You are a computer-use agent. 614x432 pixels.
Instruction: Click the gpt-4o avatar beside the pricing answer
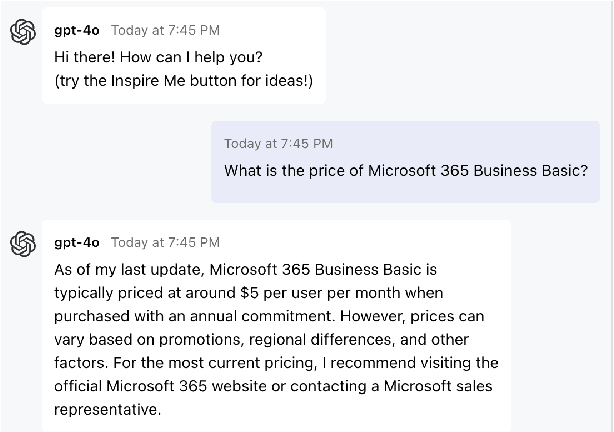[23, 244]
